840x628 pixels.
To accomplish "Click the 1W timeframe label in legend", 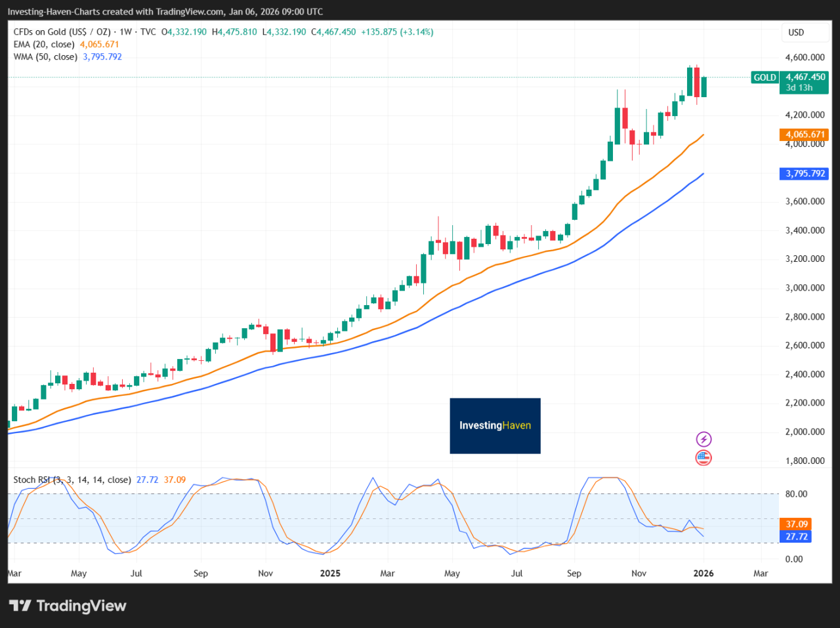I will [x=125, y=32].
